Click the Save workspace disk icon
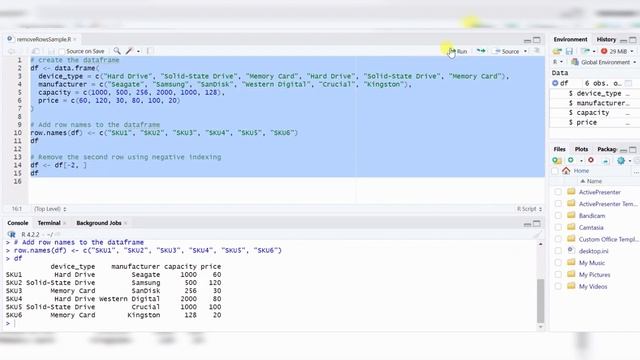640x360 pixels. click(569, 51)
